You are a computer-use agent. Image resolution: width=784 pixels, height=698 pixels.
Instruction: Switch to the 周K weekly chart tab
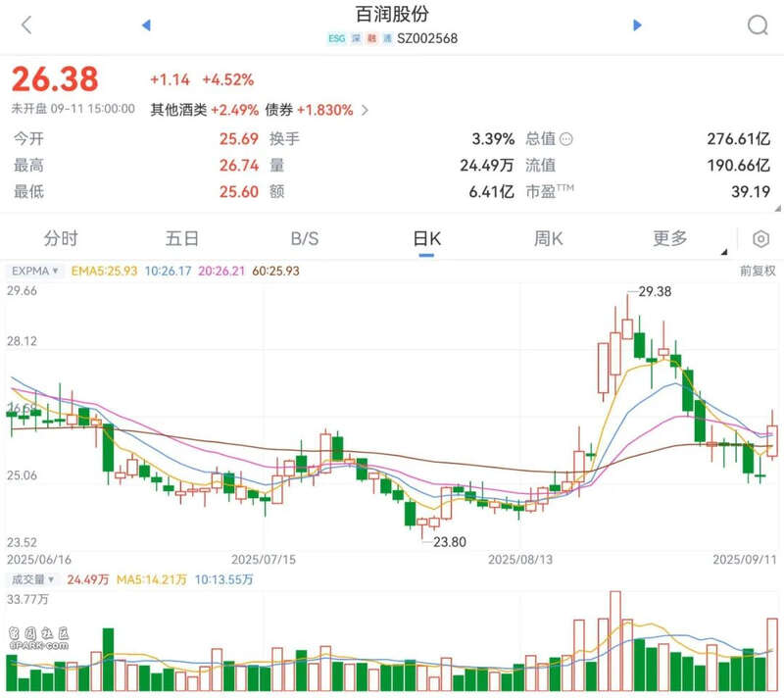coord(549,238)
